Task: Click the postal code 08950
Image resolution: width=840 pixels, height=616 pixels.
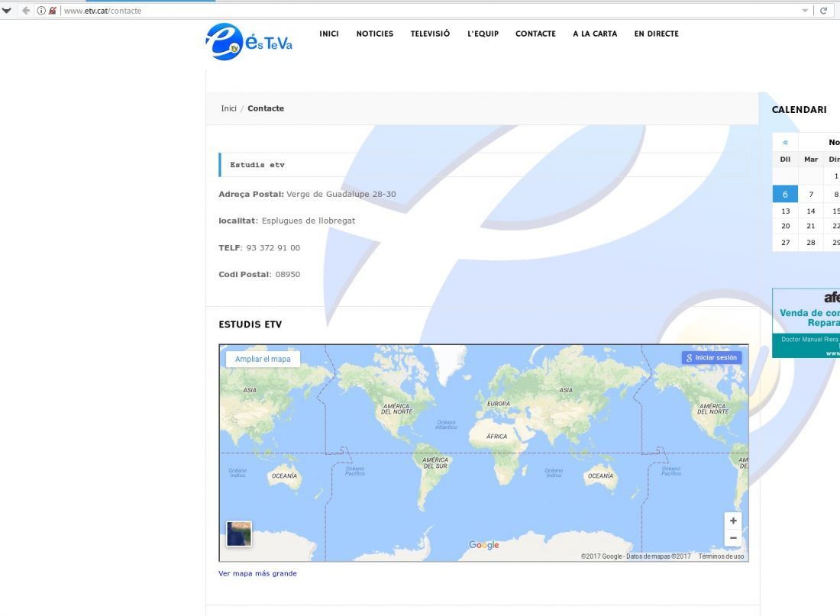Action: 288,274
